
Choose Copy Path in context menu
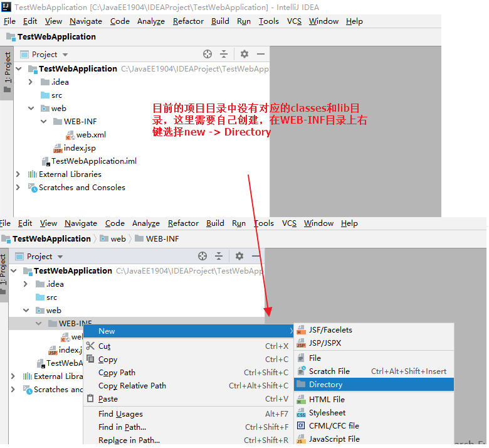point(189,373)
